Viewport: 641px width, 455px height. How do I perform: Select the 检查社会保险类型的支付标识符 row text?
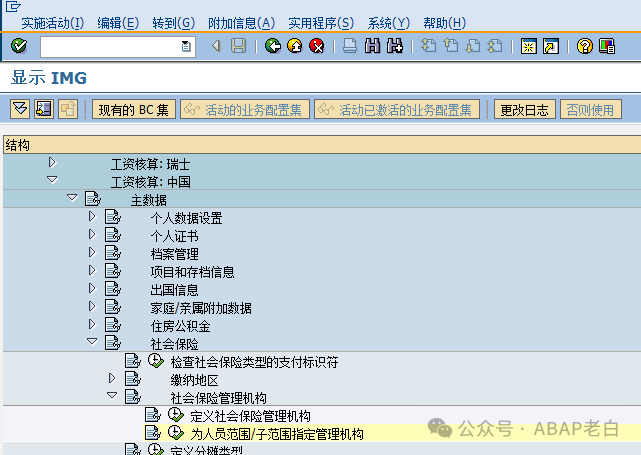coord(254,362)
